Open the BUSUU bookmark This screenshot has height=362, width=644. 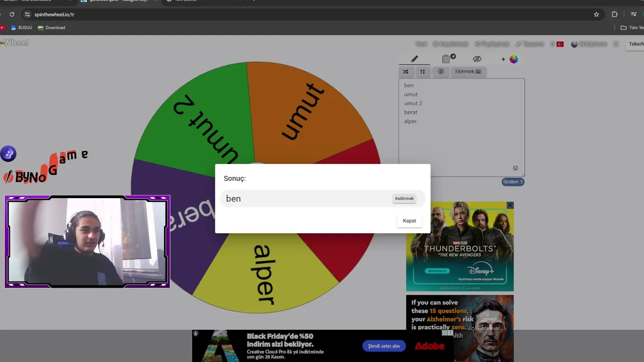click(22, 28)
